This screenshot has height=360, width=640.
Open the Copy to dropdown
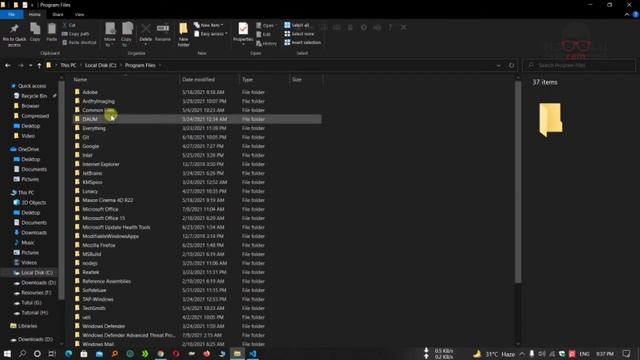(127, 35)
